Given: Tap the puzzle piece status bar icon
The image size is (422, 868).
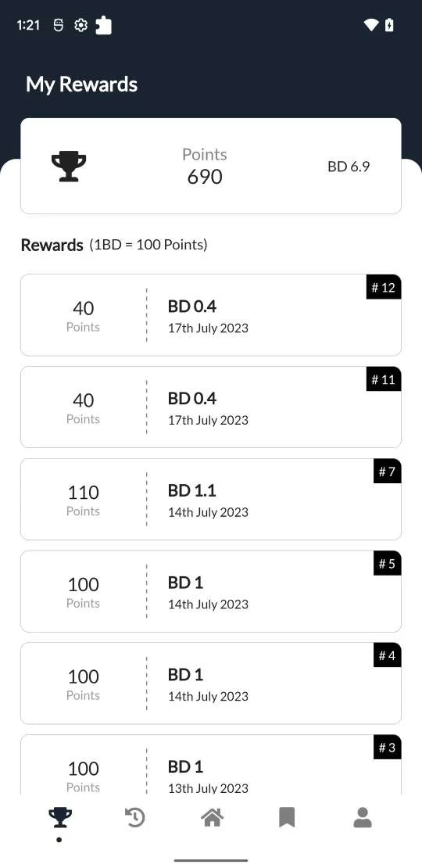Looking at the screenshot, I should click(x=103, y=26).
